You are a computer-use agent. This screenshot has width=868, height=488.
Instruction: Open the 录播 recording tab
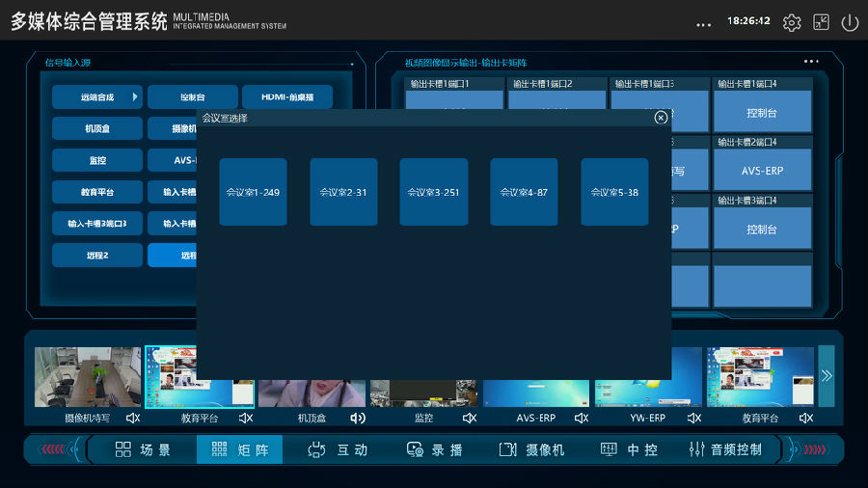click(x=434, y=449)
